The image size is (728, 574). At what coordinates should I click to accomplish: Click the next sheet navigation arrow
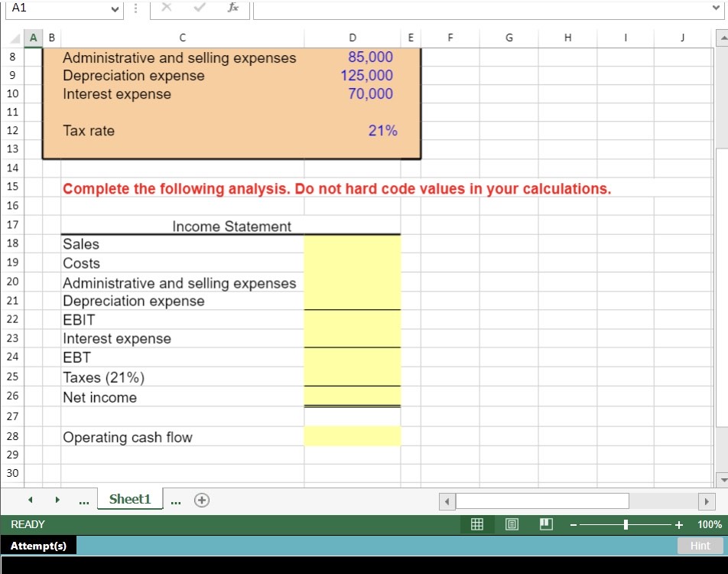[57, 499]
